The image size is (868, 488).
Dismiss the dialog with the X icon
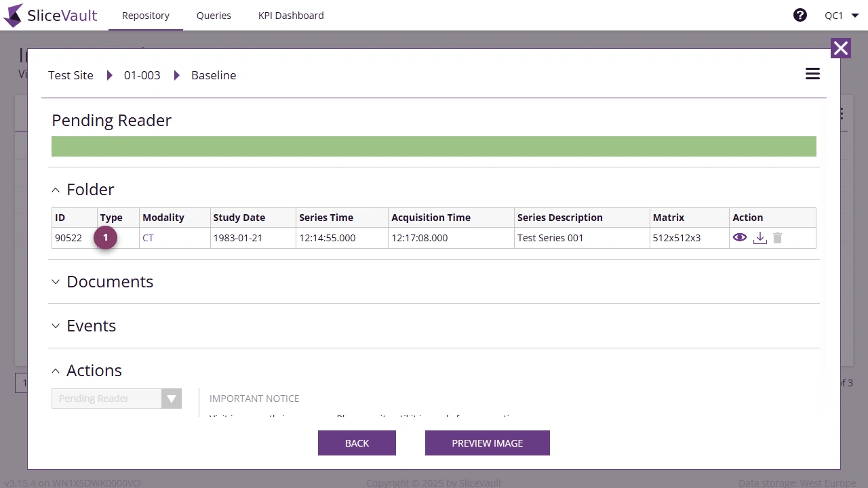[841, 48]
